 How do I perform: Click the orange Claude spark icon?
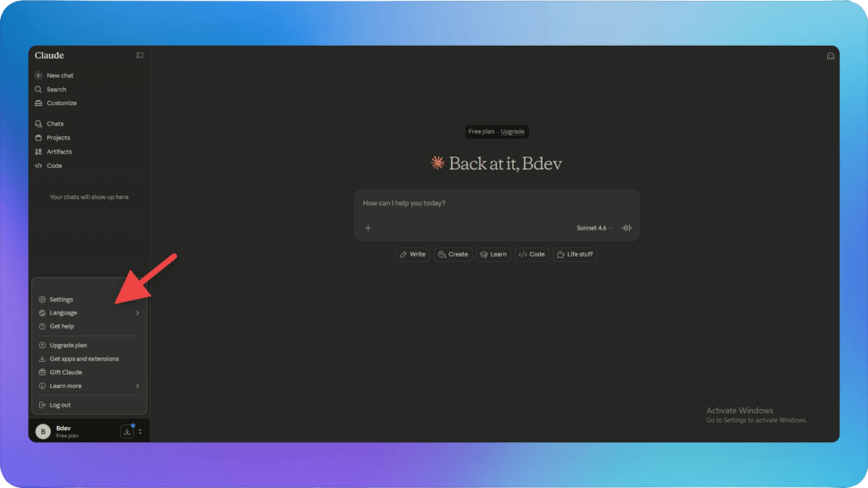(437, 163)
